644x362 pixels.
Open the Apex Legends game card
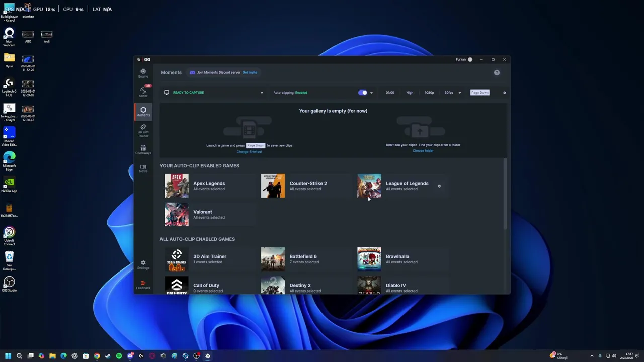coord(210,186)
